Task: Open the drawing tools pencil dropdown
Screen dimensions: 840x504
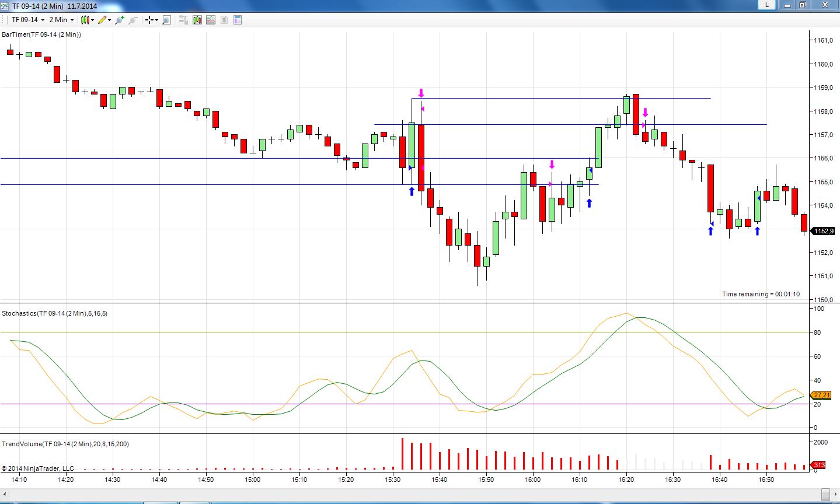Action: click(x=105, y=20)
